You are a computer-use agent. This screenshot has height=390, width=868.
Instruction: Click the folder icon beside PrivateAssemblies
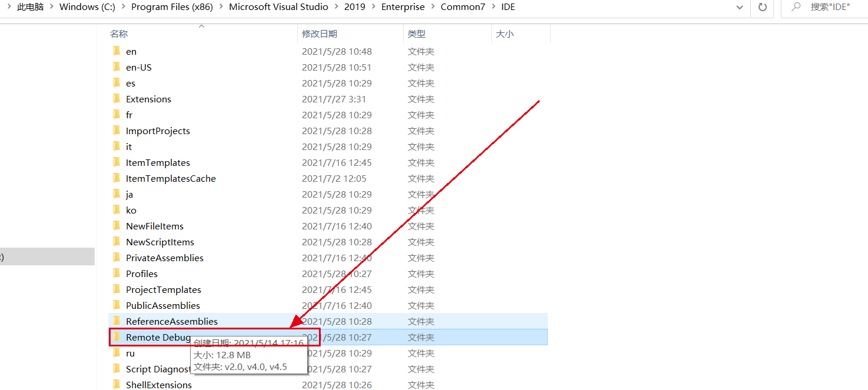point(116,258)
